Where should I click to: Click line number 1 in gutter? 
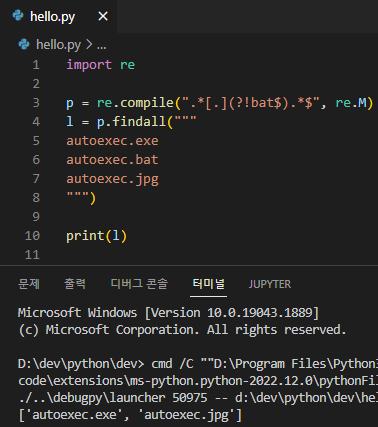[36, 65]
